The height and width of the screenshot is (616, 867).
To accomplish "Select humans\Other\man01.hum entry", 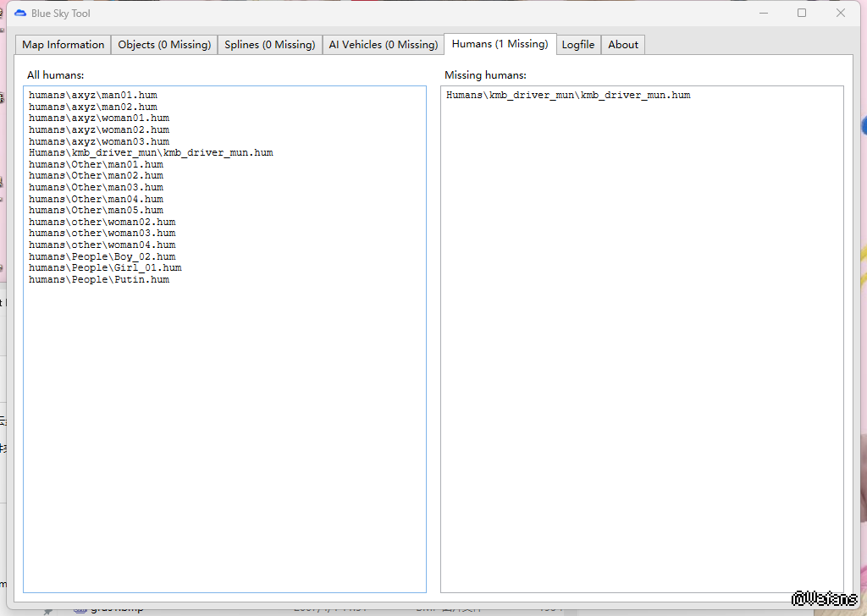I will (x=97, y=164).
